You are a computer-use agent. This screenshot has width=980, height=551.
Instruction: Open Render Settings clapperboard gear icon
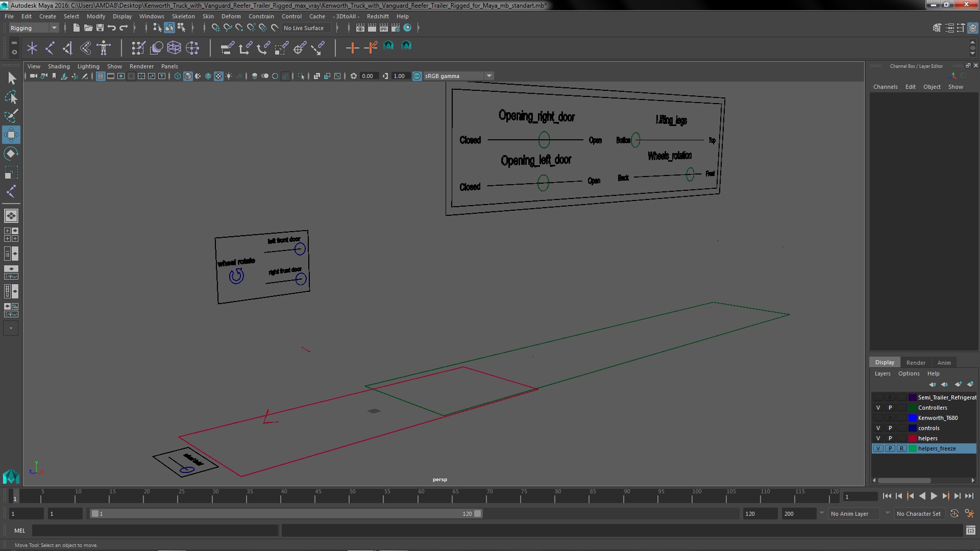pos(395,28)
